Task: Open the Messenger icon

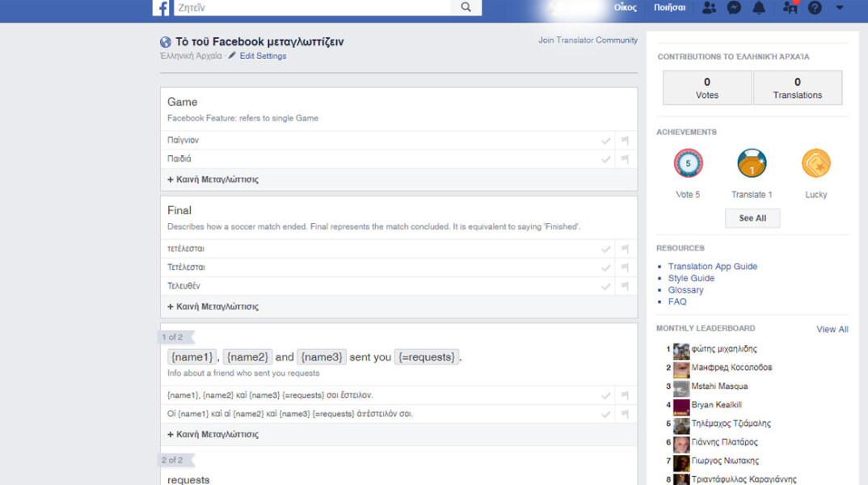Action: point(734,8)
